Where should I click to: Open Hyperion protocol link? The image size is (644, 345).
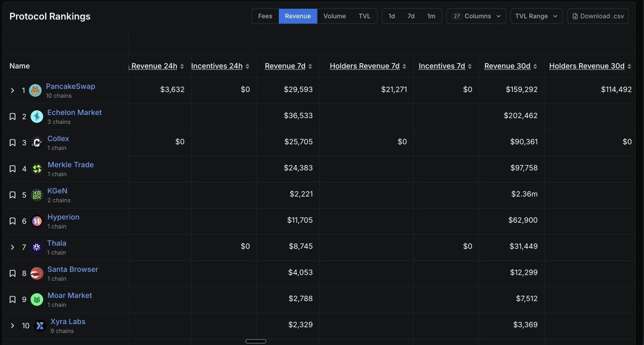pyautogui.click(x=63, y=217)
